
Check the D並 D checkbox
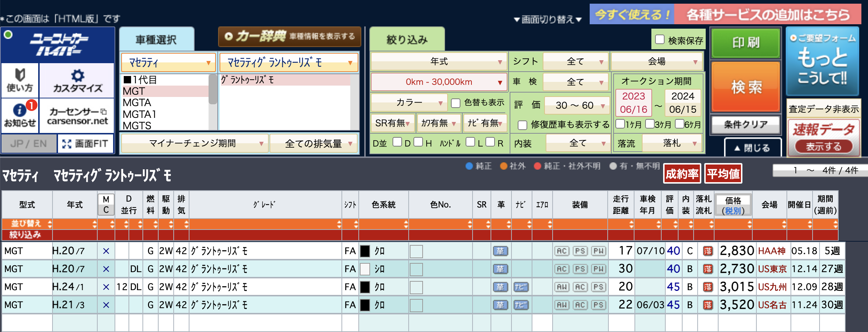click(397, 142)
